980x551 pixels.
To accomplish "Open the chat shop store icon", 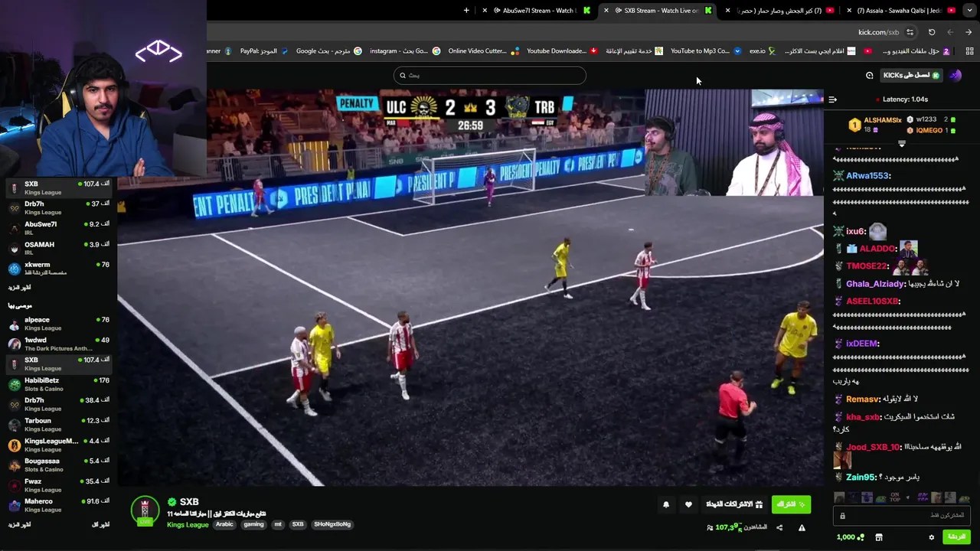I will pos(879,537).
